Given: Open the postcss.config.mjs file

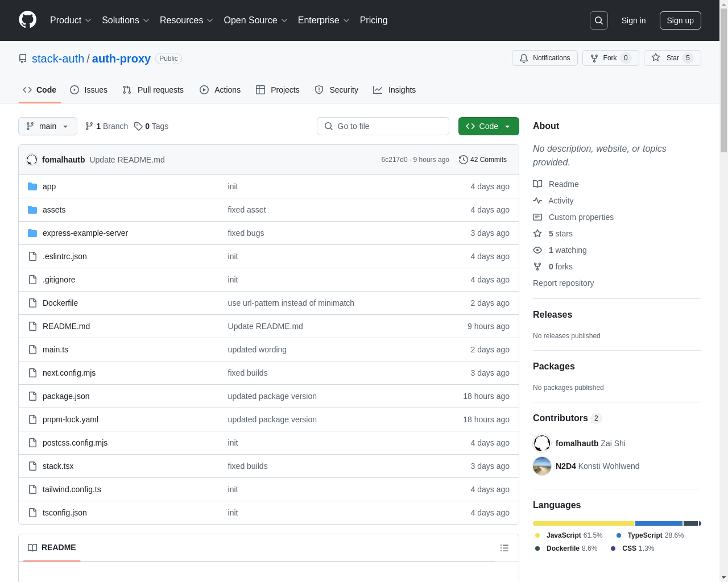Looking at the screenshot, I should 75,443.
